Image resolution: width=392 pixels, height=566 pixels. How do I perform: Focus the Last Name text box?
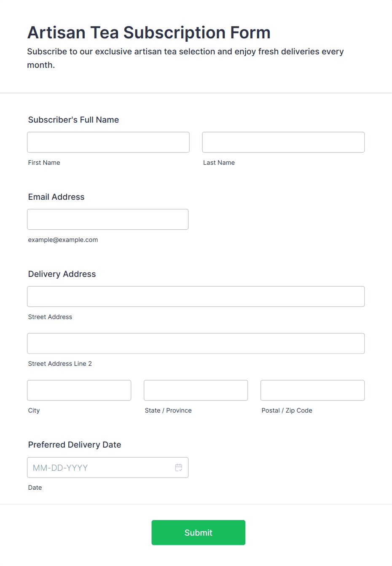click(x=283, y=142)
